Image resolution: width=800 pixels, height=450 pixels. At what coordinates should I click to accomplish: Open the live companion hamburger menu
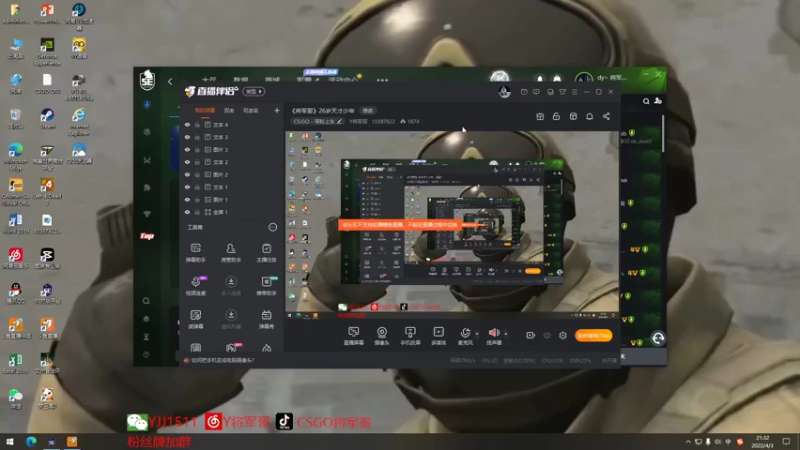574,92
